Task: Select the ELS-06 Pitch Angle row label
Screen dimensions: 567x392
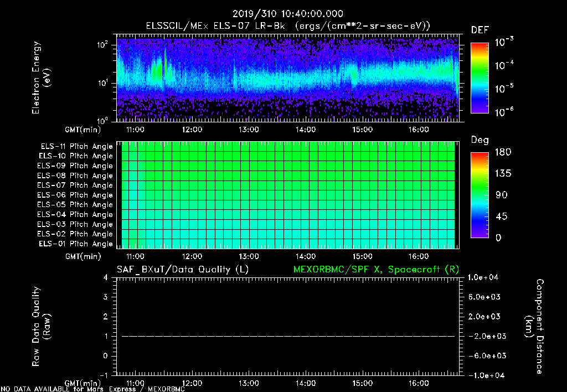Action: 75,195
